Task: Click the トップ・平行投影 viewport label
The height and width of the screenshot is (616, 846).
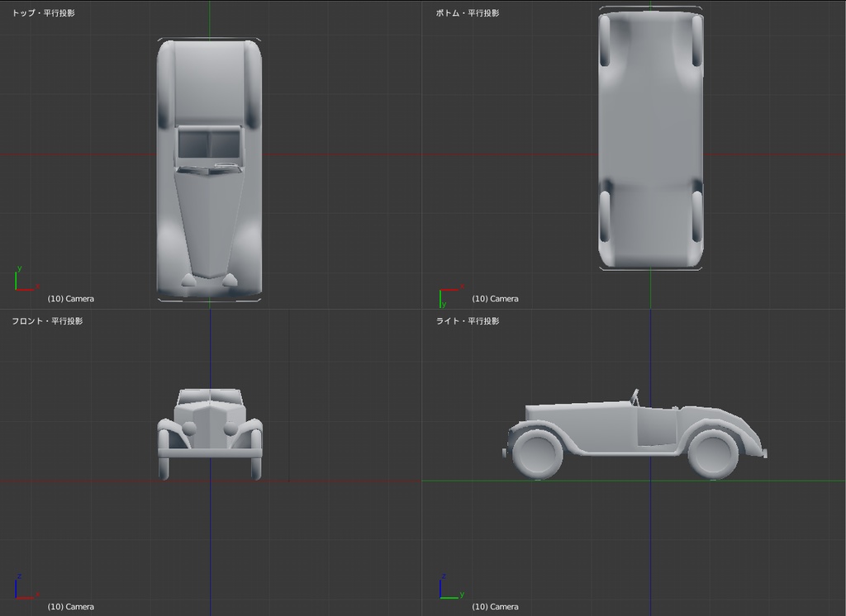Action: 43,13
